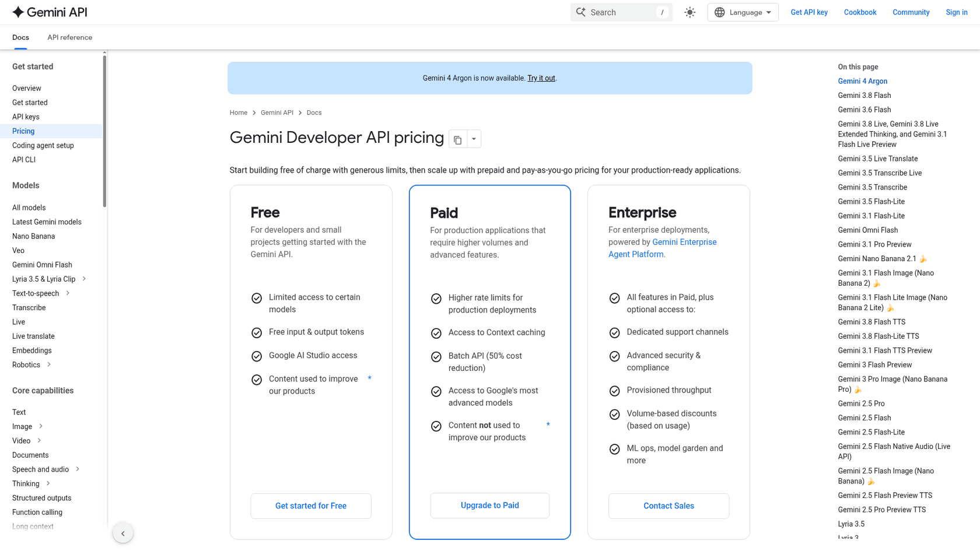Expand the Text-to-speech sidebar item
Screen dimensions: 980x551
tap(68, 293)
